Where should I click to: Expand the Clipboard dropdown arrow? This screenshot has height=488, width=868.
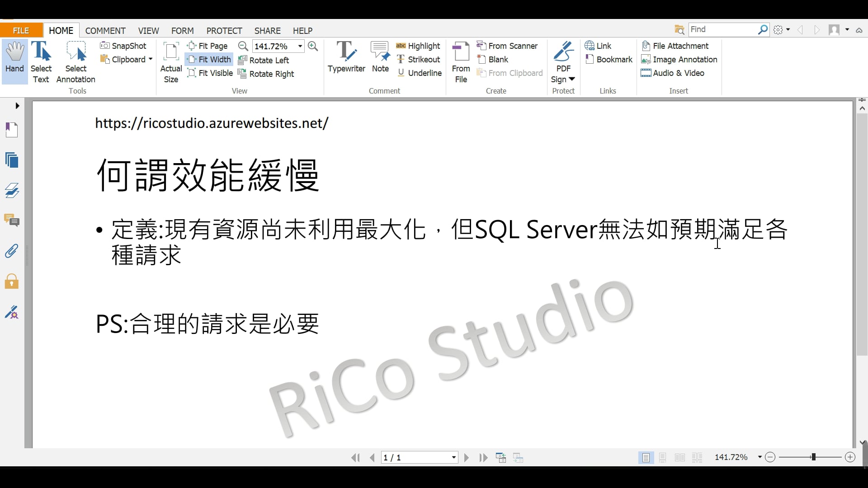(x=151, y=60)
